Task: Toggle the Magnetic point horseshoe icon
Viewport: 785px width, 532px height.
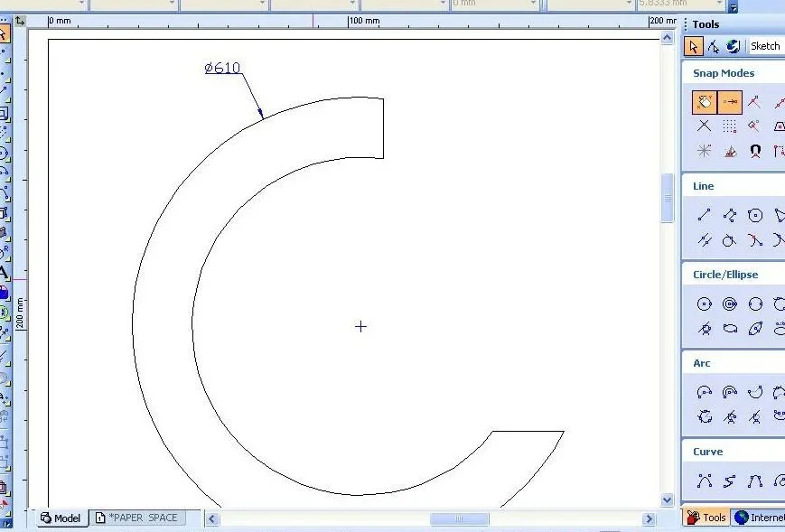Action: [755, 151]
